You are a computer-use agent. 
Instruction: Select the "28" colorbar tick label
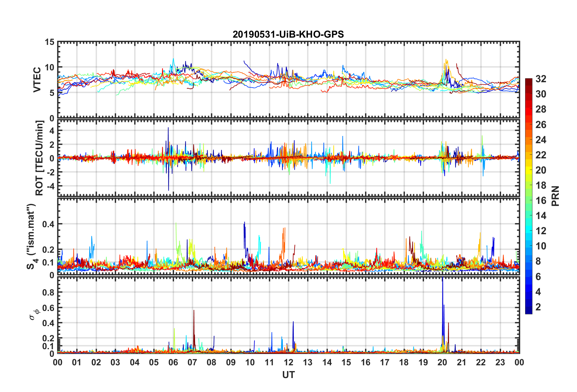[541, 109]
